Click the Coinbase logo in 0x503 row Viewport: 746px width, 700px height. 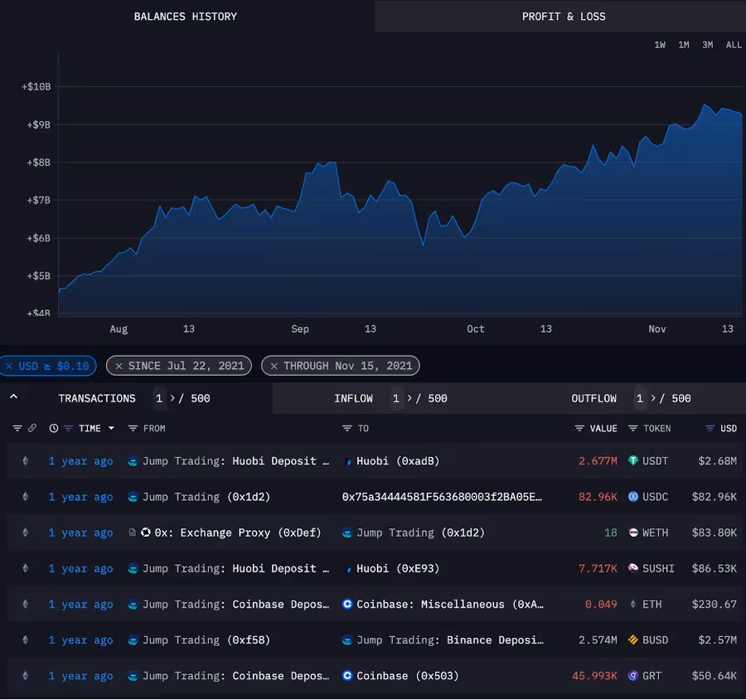(x=348, y=675)
